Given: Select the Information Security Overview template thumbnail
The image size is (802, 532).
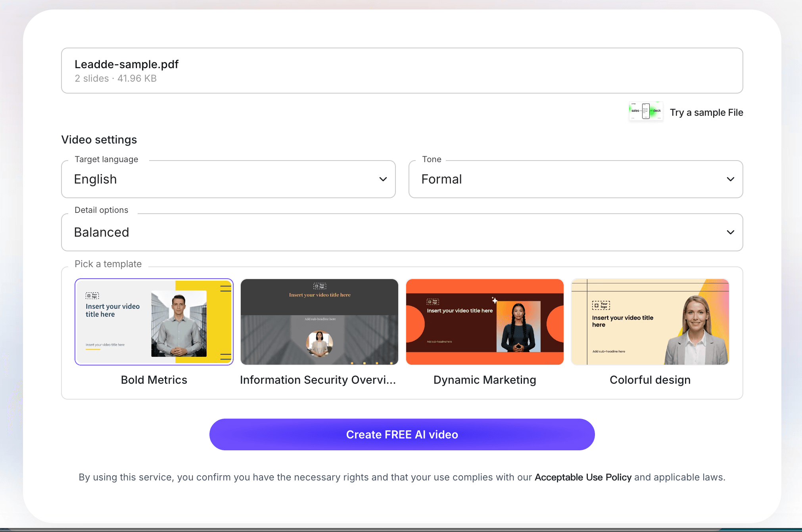Looking at the screenshot, I should (x=319, y=322).
